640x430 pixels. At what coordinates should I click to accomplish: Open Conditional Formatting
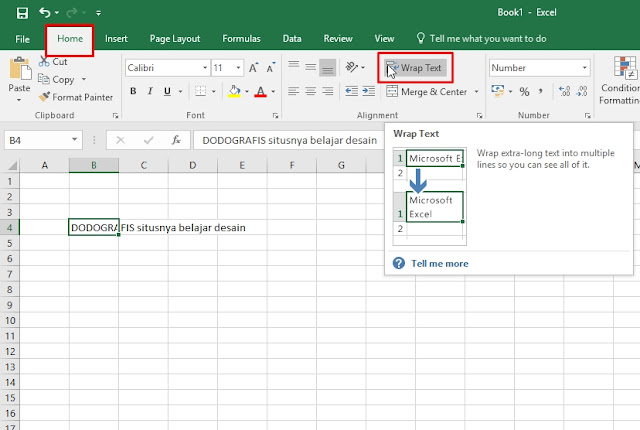coord(620,80)
